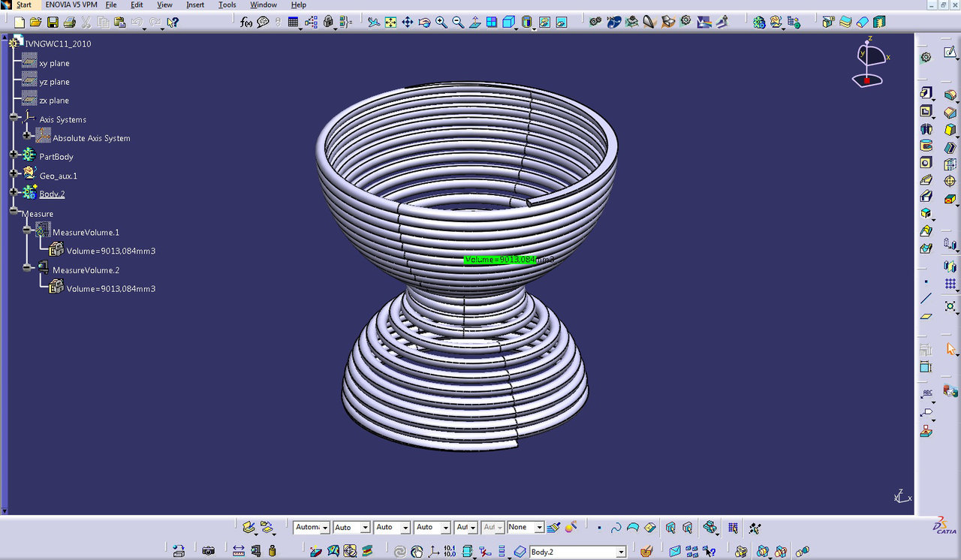This screenshot has height=560, width=961.
Task: Open the Insert menu
Action: pyautogui.click(x=195, y=5)
